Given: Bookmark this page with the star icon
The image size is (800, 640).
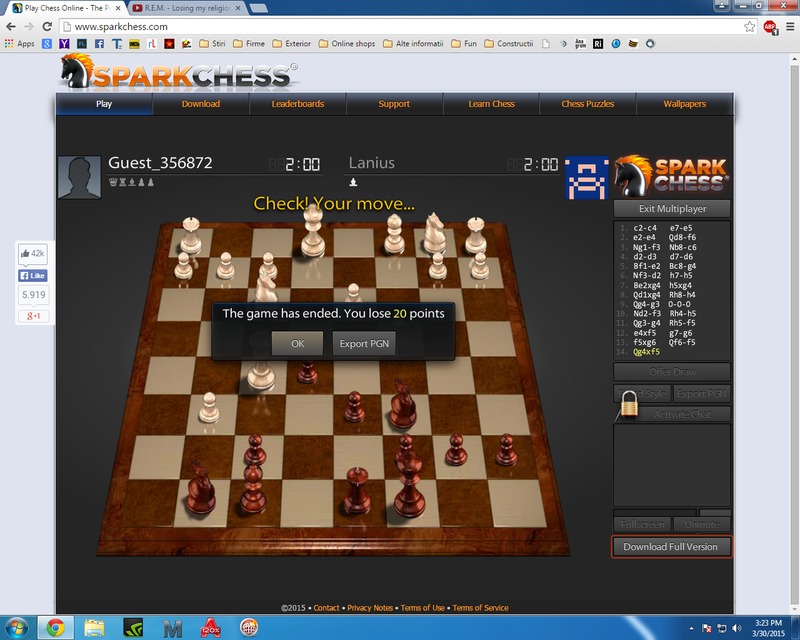Looking at the screenshot, I should point(749,27).
